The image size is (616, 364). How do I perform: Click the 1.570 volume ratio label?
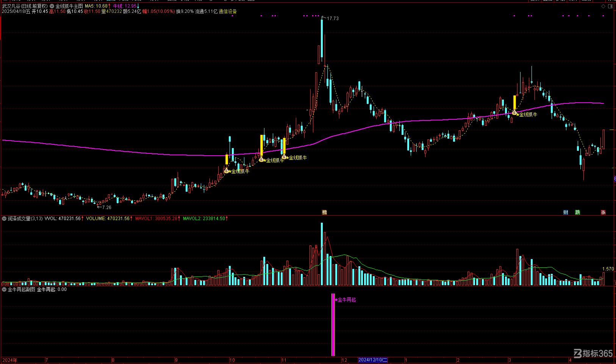(x=608, y=269)
